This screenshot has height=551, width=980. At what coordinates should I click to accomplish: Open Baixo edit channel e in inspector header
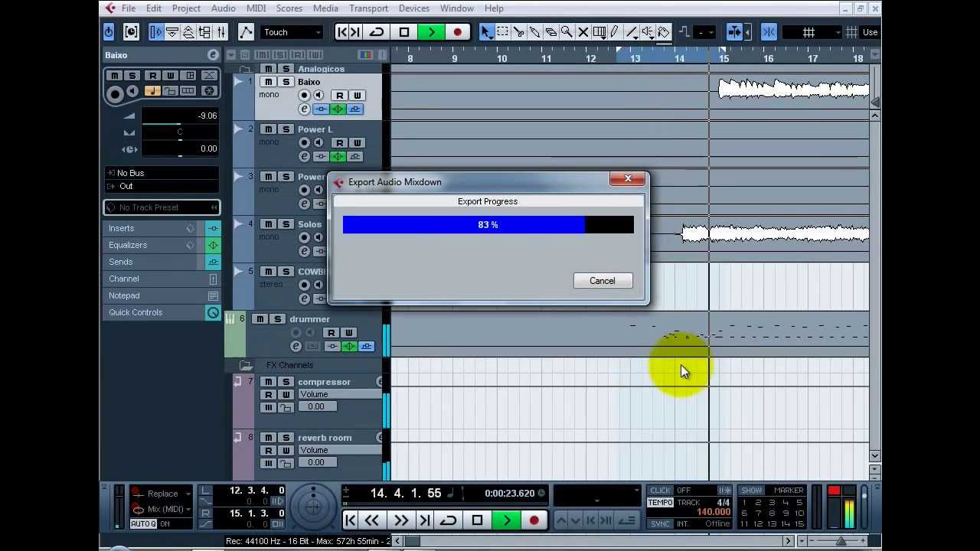pyautogui.click(x=213, y=55)
